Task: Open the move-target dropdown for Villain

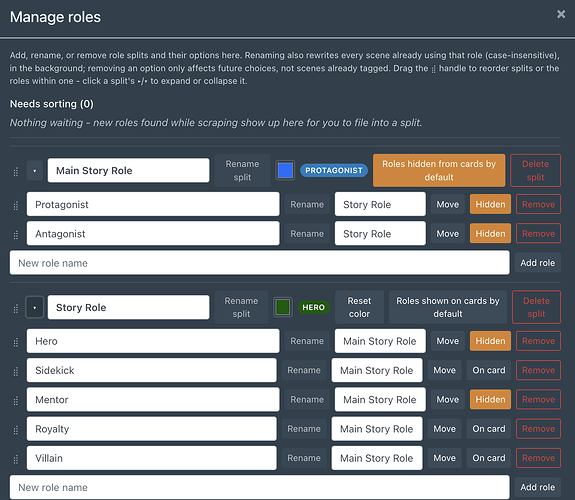Action: pyautogui.click(x=377, y=458)
